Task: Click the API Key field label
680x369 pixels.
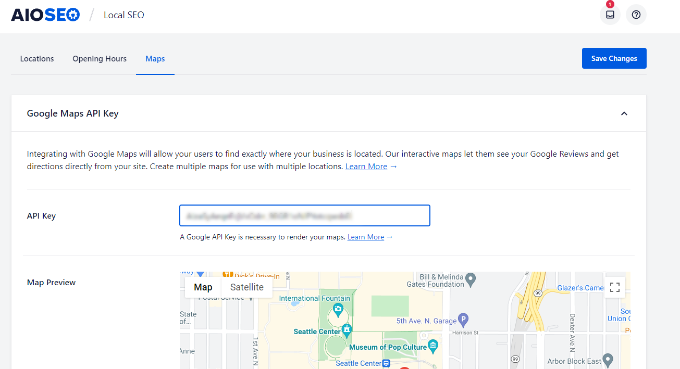Action: point(41,216)
